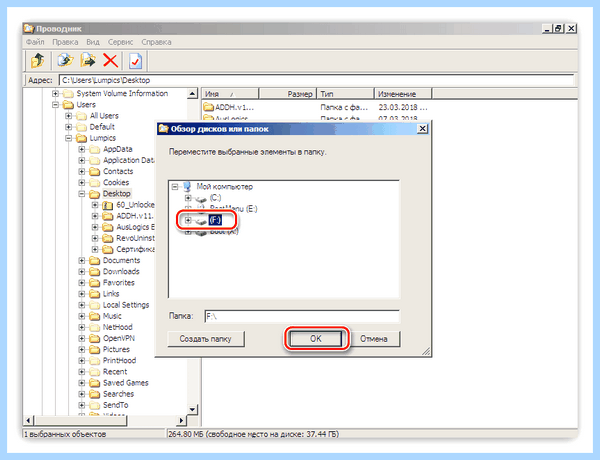This screenshot has height=460, width=600.
Task: Click the Адрес address bar field
Action: (x=316, y=80)
